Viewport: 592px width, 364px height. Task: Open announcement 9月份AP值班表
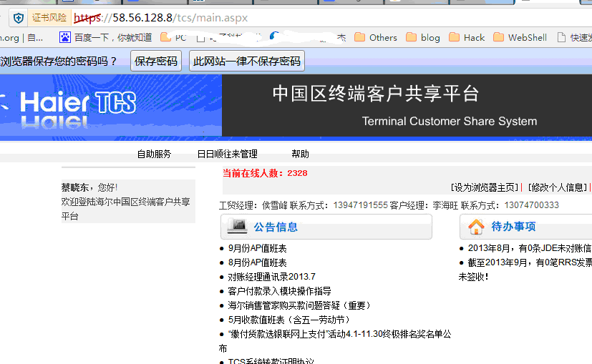click(258, 249)
